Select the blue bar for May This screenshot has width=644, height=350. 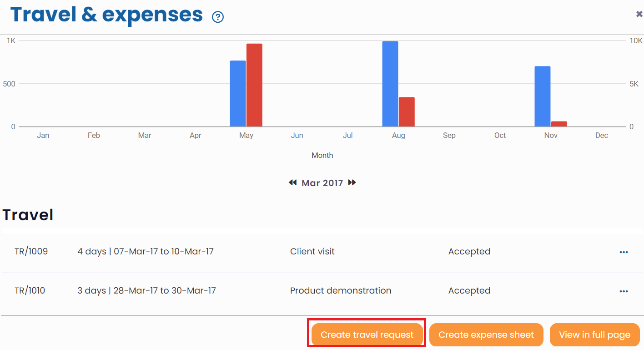pos(238,93)
